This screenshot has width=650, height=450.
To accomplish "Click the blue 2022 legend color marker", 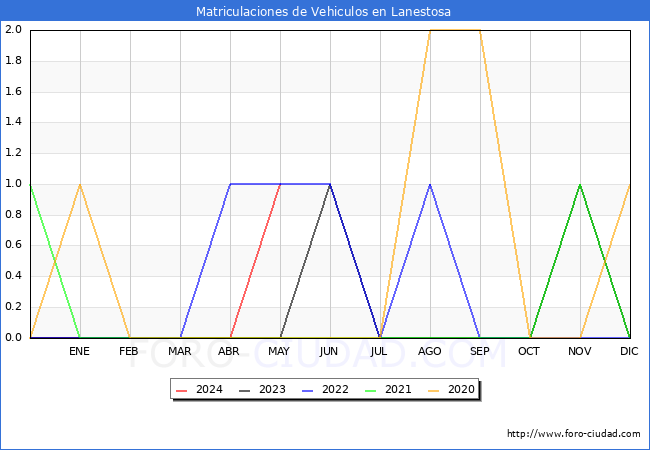I will [308, 391].
